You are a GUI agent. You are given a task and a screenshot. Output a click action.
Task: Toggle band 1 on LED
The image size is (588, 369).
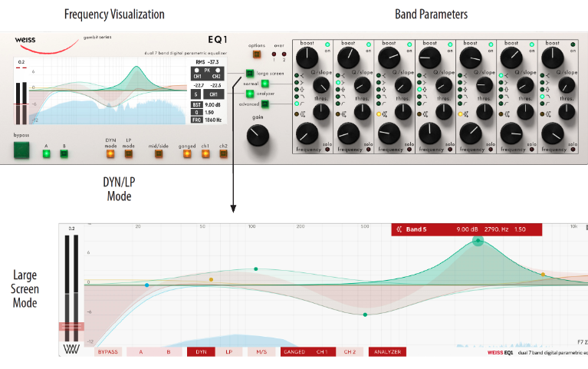tap(327, 44)
